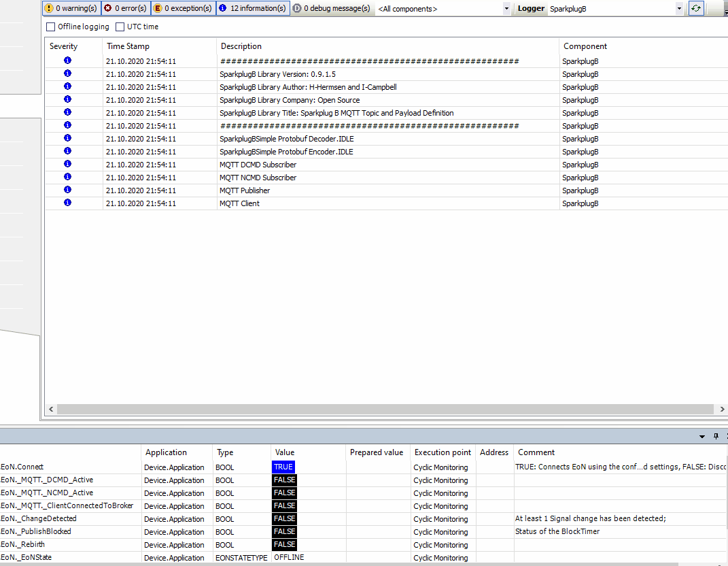This screenshot has height=566, width=728.
Task: Open the All components dropdown
Action: pos(506,9)
